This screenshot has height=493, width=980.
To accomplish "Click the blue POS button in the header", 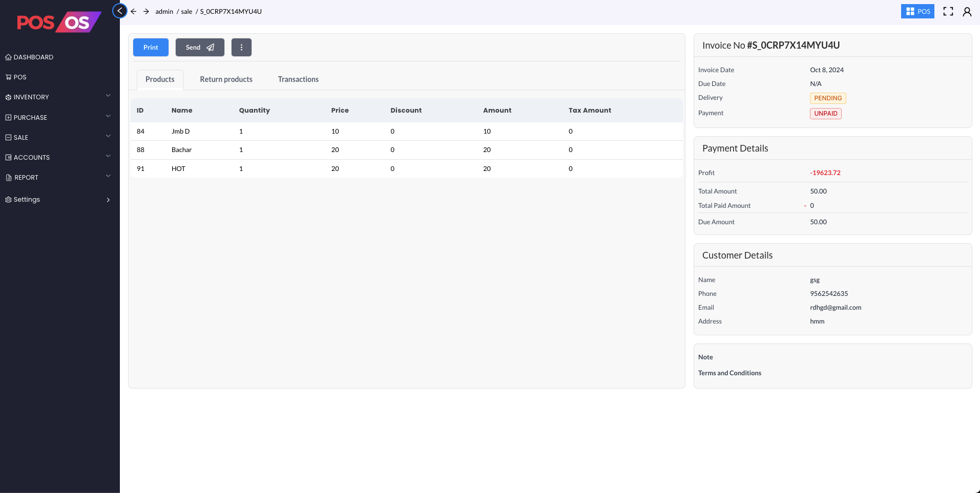I will (917, 11).
